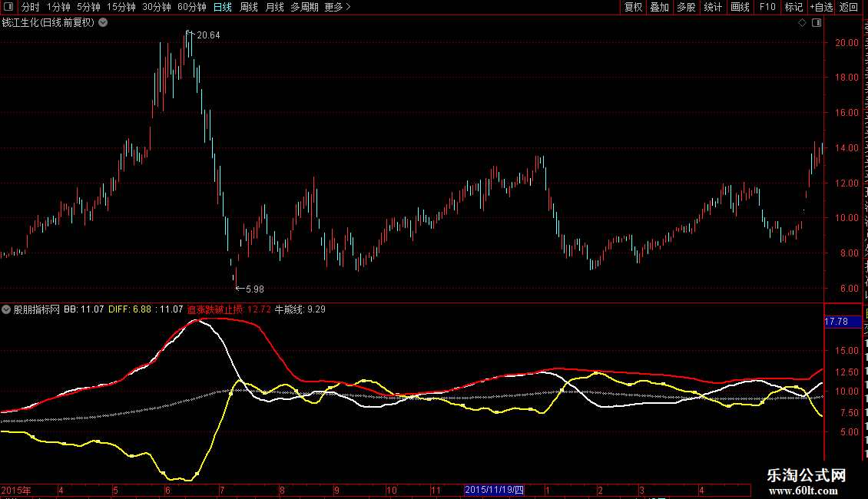Open the 多周期 multi-period view

click(304, 7)
